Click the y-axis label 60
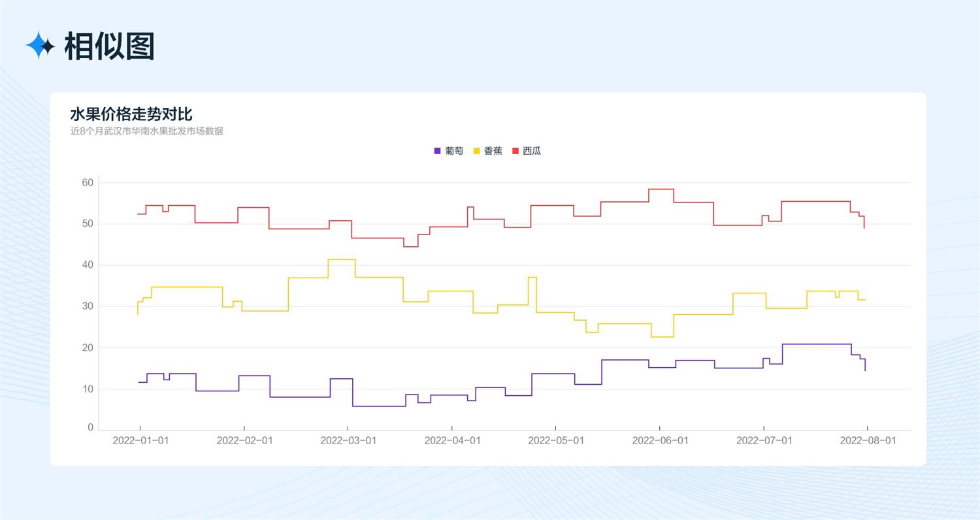This screenshot has height=520, width=980. pos(88,182)
